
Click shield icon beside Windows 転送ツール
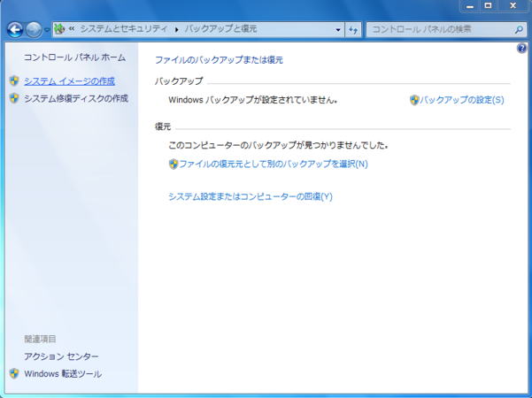[14, 373]
